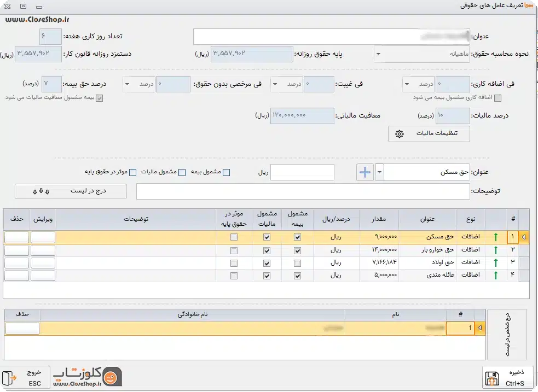This screenshot has height=392, width=538.
Task: Click پایه حقوق روزانه field
Action: click(252, 54)
